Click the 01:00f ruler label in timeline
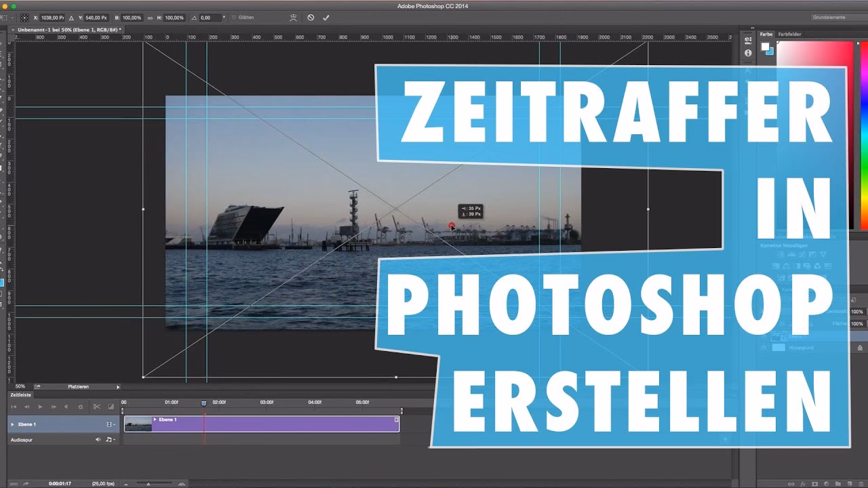The image size is (868, 488). tap(172, 403)
